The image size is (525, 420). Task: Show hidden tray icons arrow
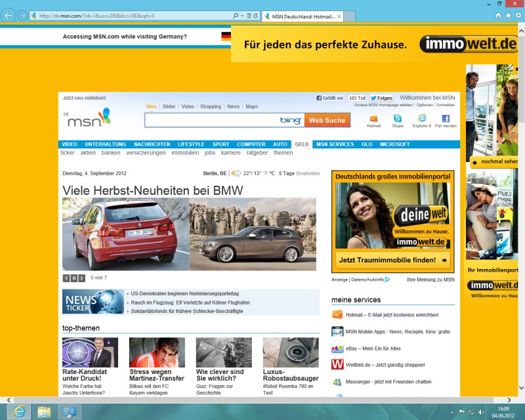451,412
